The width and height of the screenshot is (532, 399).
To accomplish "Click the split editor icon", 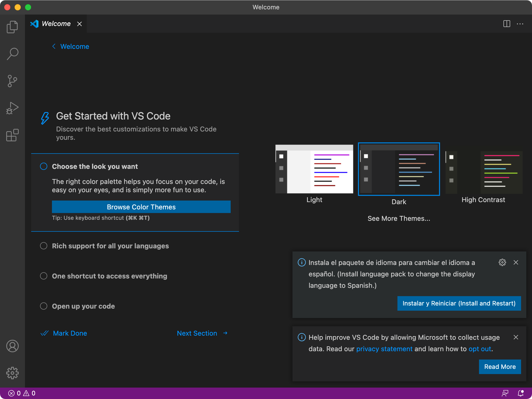I will pyautogui.click(x=506, y=24).
